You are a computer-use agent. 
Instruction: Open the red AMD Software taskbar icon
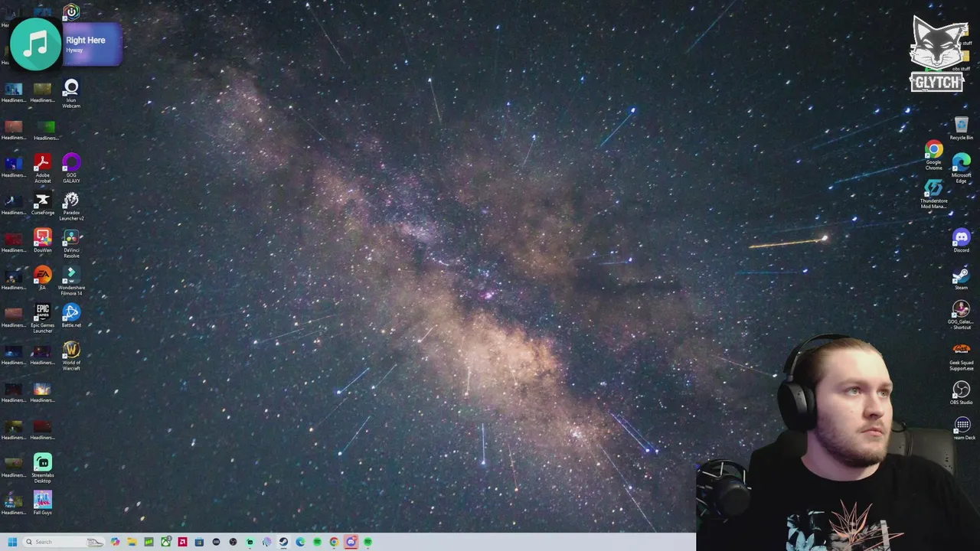[182, 542]
